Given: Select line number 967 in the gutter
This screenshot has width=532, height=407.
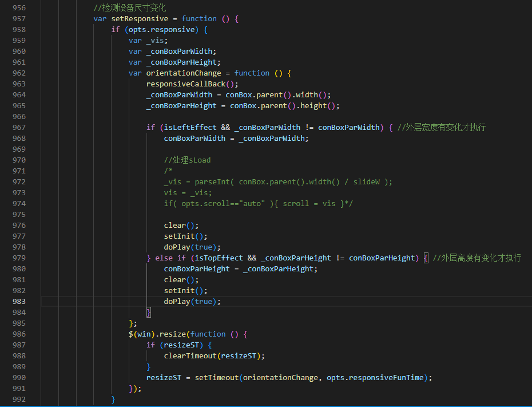Looking at the screenshot, I should pyautogui.click(x=18, y=127).
